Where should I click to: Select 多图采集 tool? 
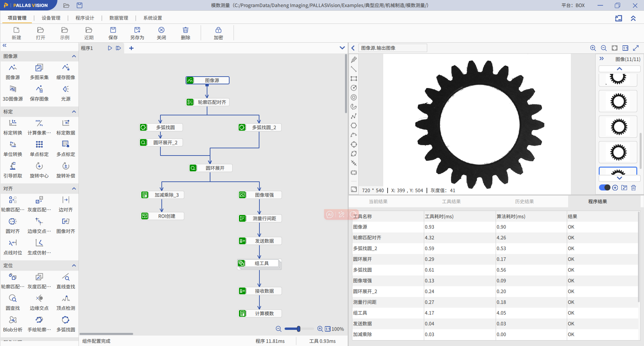pos(39,72)
